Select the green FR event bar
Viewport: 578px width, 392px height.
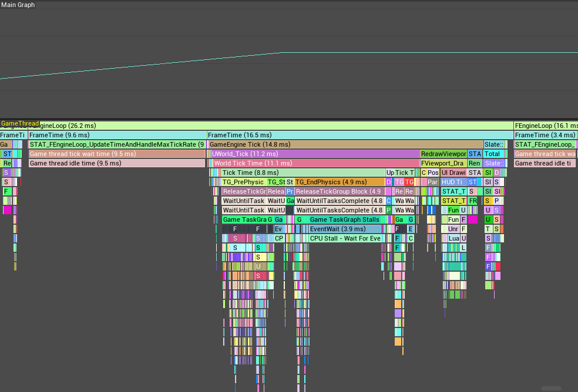pos(473,201)
